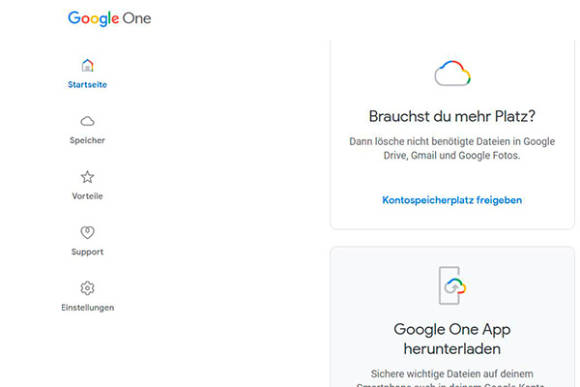Click the Startseite house icon

87,65
